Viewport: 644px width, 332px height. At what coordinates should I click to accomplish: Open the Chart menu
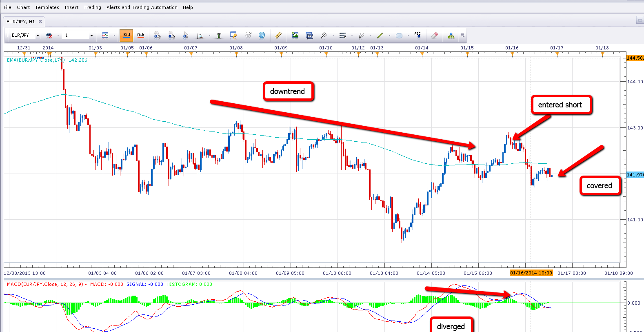coord(23,7)
